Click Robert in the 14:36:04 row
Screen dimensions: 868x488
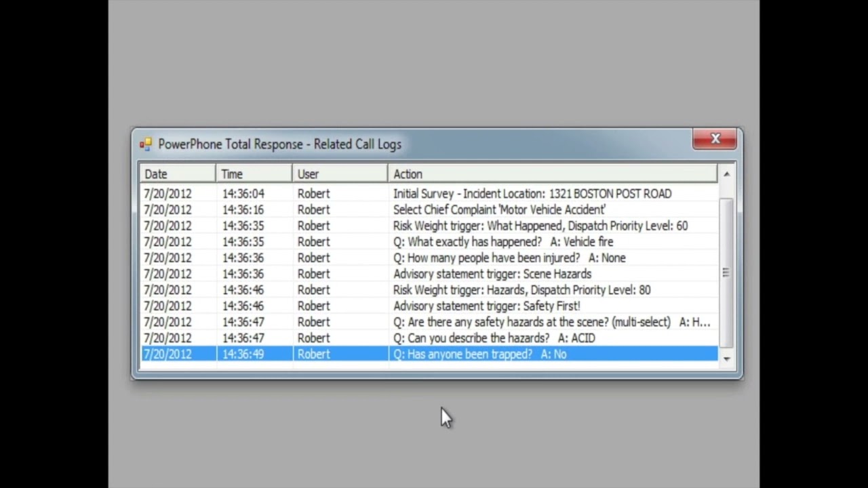click(x=313, y=194)
